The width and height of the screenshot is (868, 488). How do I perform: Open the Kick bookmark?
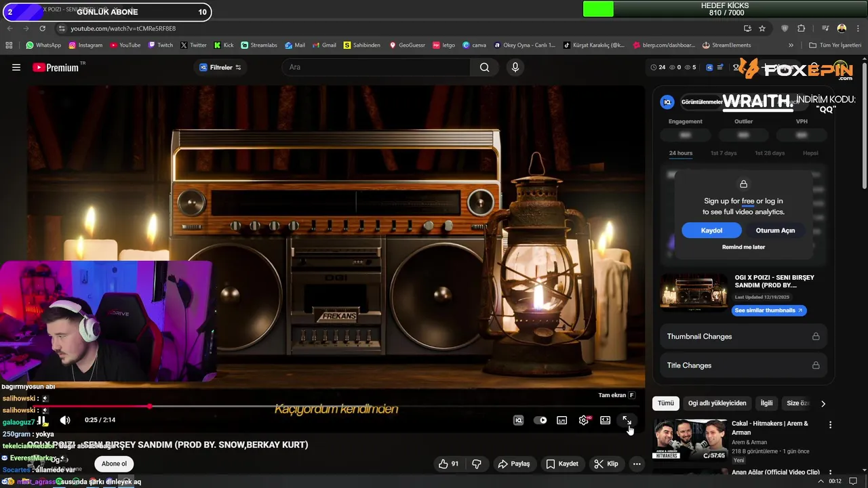point(224,45)
